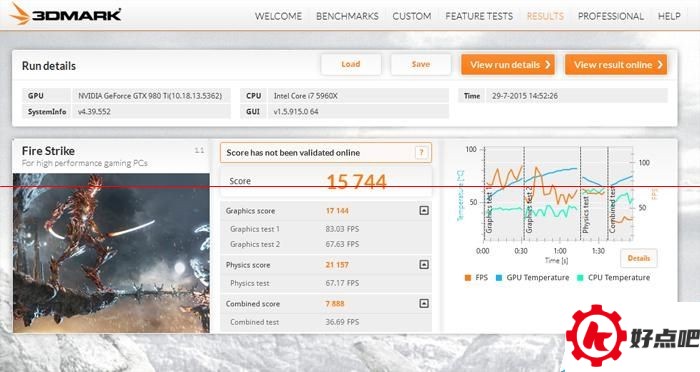Click the orange FPS legend square

pyautogui.click(x=468, y=277)
